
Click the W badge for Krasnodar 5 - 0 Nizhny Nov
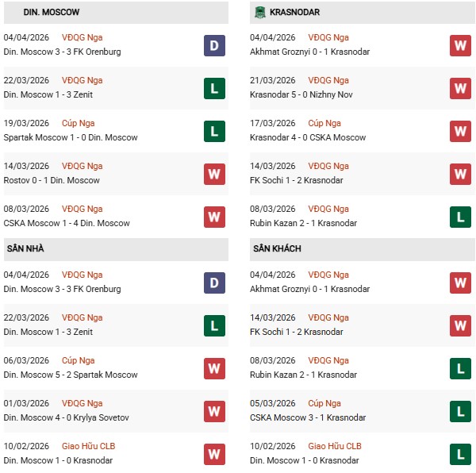[461, 88]
